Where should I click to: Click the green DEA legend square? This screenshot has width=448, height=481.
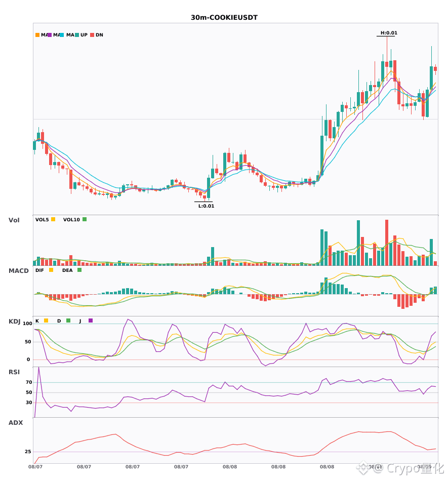tap(79, 270)
